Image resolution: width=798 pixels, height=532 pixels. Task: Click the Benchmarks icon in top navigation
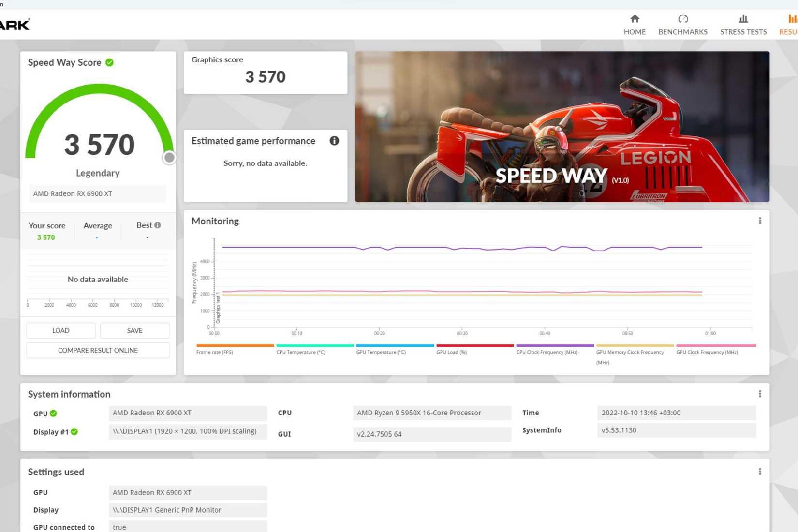point(683,19)
